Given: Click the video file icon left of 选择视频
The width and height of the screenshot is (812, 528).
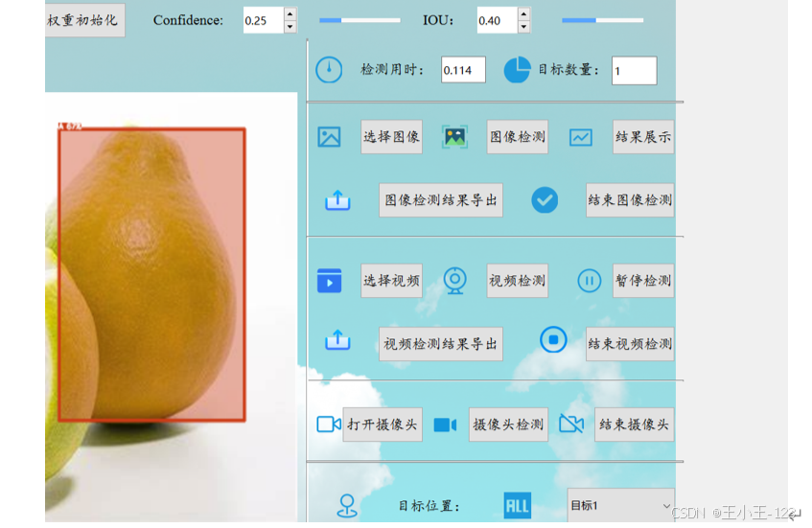Looking at the screenshot, I should 330,281.
